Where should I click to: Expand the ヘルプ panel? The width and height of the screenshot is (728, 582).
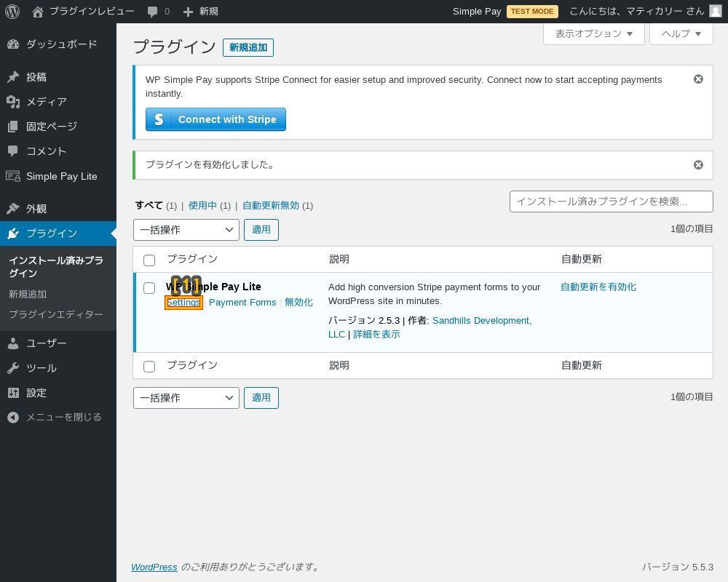681,33
